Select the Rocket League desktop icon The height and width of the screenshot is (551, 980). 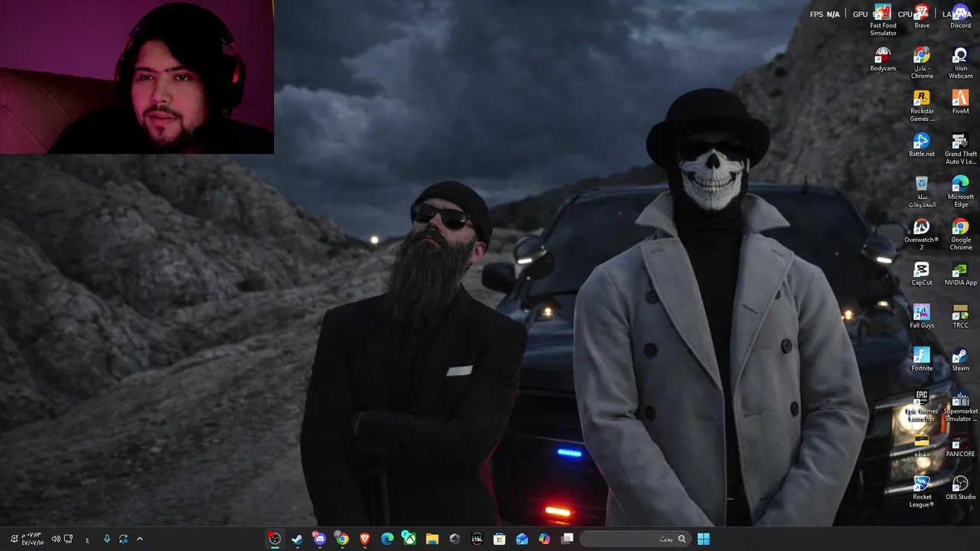tap(922, 492)
